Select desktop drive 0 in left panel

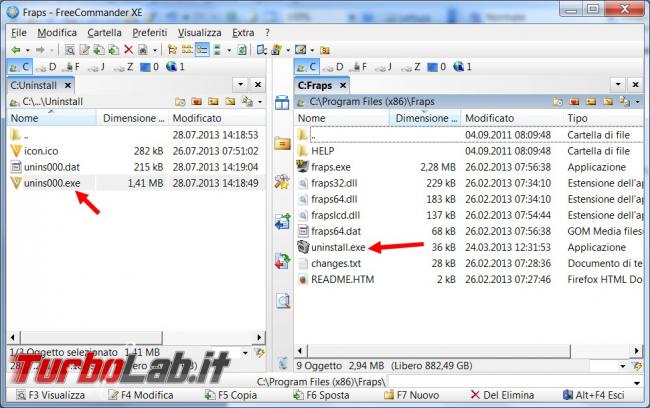(x=149, y=67)
